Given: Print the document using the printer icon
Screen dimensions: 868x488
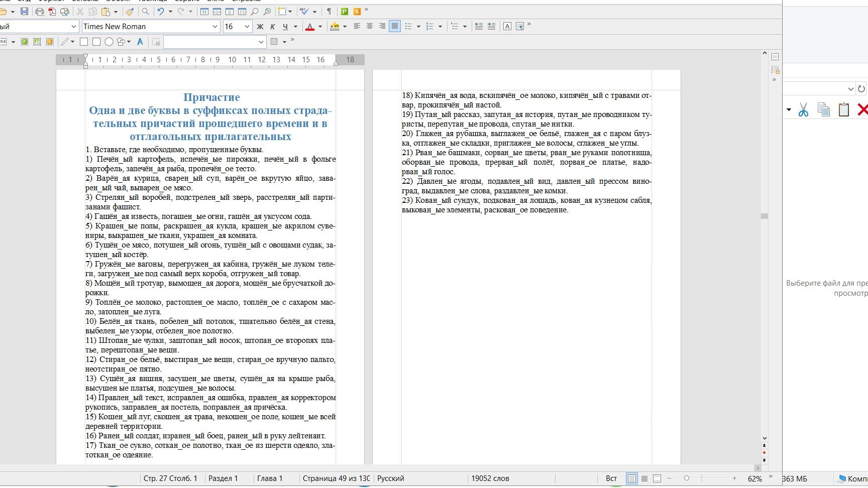Looking at the screenshot, I should pyautogui.click(x=40, y=12).
